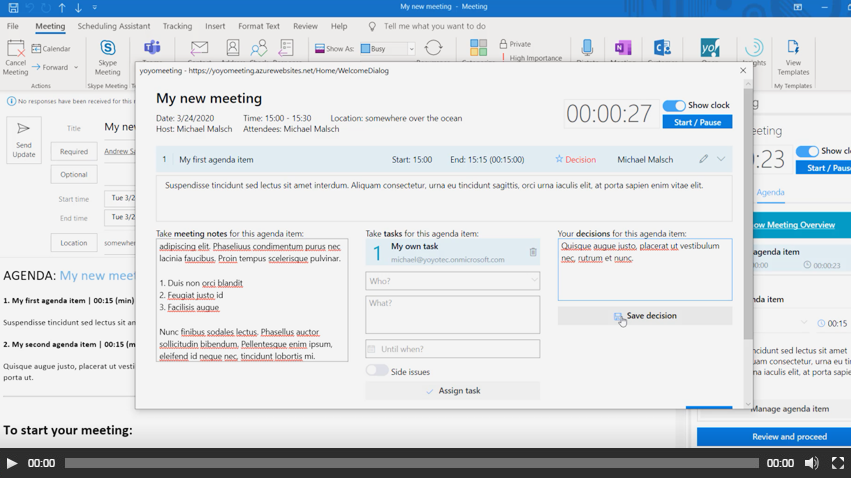Screen dimensions: 851x478
Task: Open OneNote Meeting Notes icon
Action: [623, 48]
